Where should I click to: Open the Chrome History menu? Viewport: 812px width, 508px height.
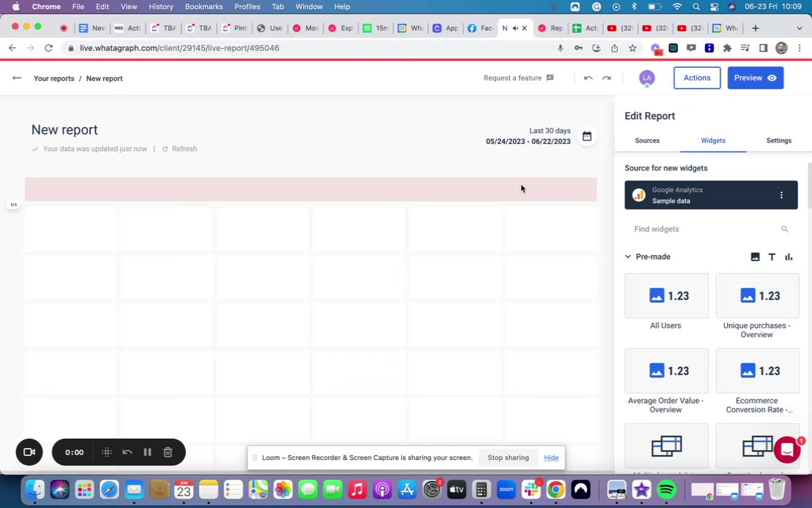[161, 7]
